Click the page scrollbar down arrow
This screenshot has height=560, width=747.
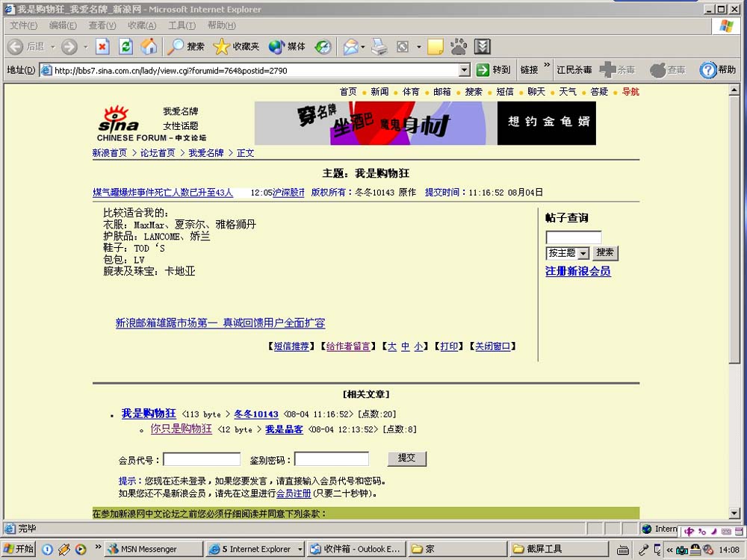coord(734,514)
